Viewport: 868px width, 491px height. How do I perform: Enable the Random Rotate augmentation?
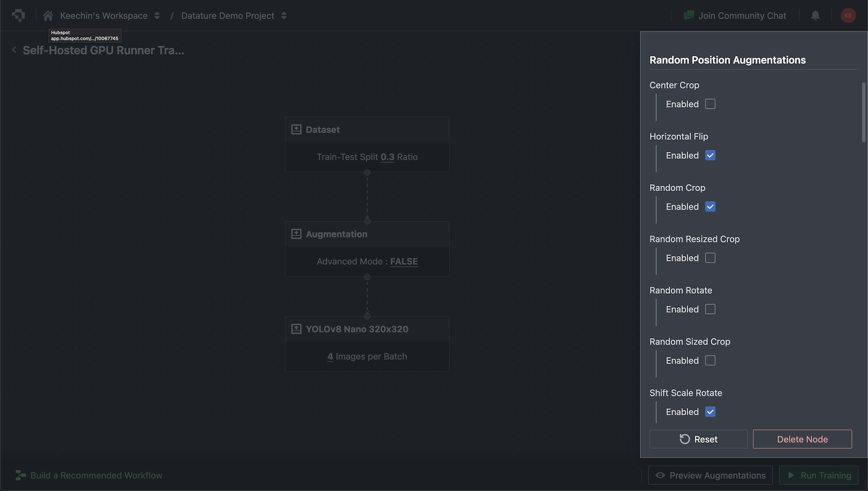[710, 309]
